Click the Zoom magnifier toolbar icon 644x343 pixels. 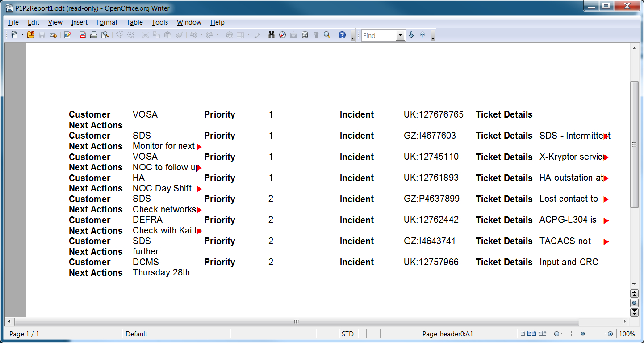click(327, 35)
